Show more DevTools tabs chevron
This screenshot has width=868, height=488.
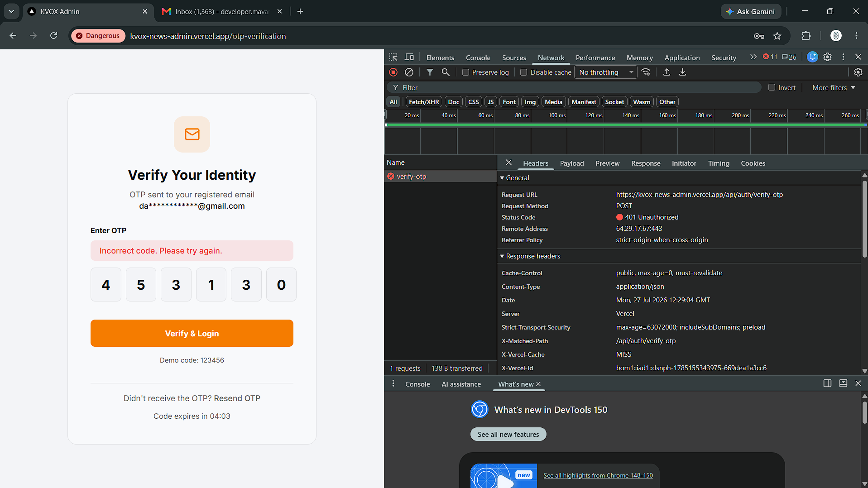tap(753, 57)
